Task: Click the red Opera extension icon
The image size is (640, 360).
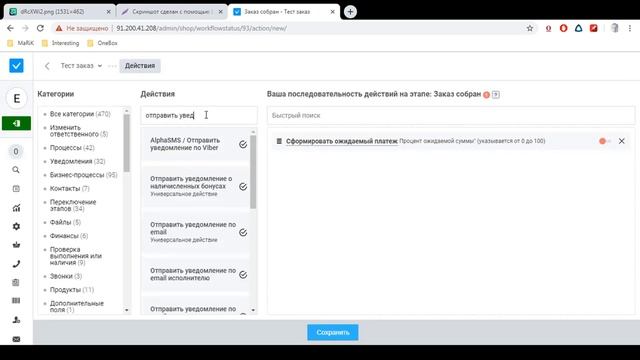Action: (x=564, y=28)
